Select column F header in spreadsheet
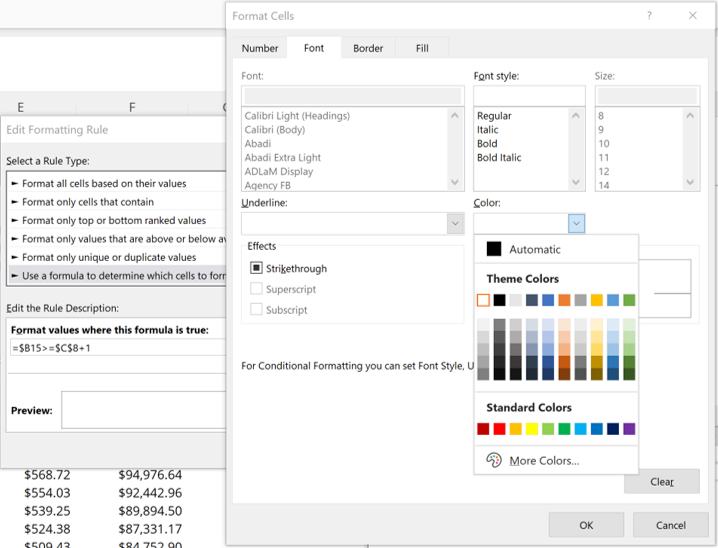The height and width of the screenshot is (548, 718). pos(132,107)
